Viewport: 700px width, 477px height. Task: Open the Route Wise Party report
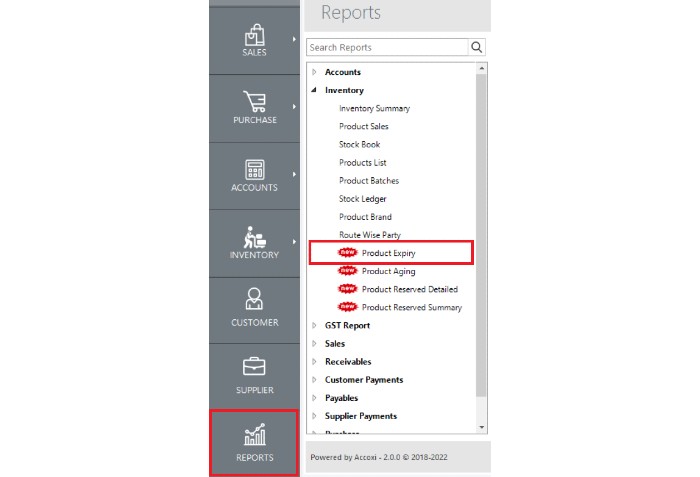(370, 235)
